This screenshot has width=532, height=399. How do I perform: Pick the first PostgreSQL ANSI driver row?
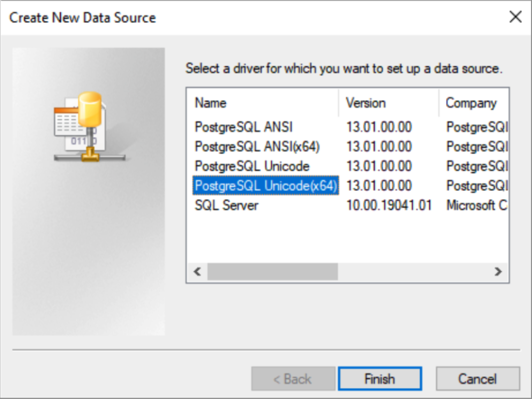click(243, 127)
